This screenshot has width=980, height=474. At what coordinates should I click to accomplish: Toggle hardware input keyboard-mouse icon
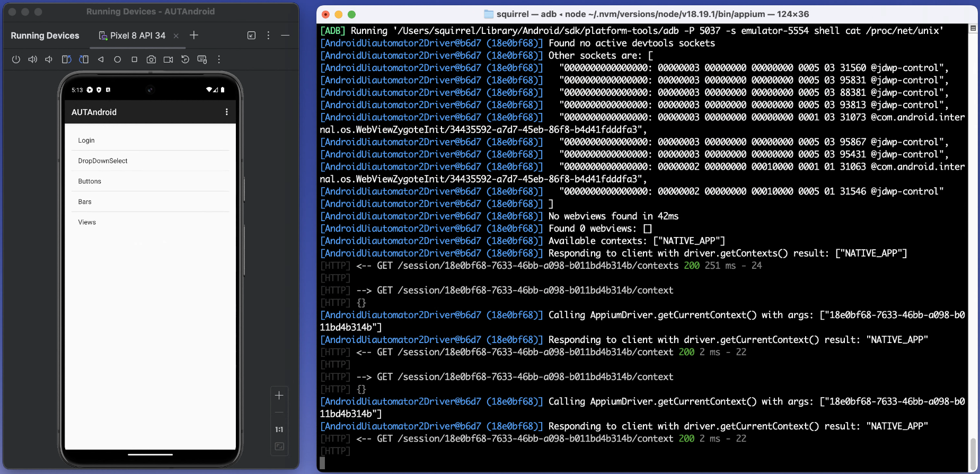(202, 59)
